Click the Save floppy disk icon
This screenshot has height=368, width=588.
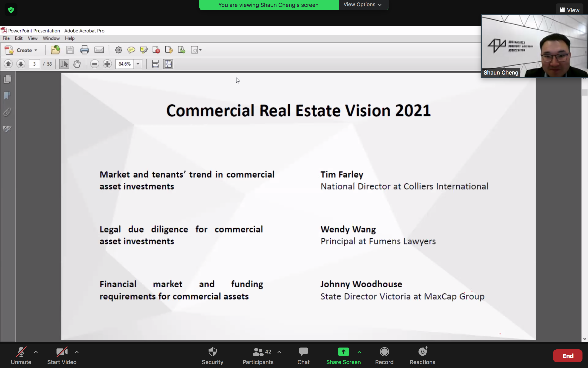click(70, 50)
